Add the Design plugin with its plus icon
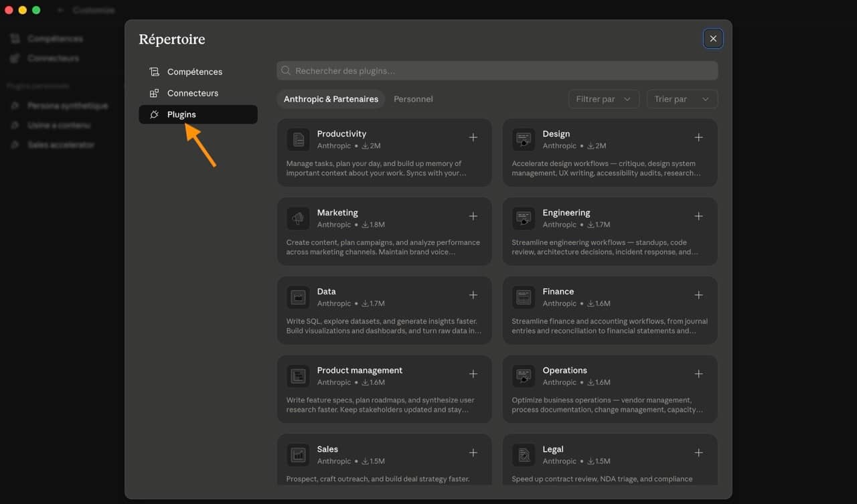This screenshot has width=857, height=504. [x=698, y=137]
